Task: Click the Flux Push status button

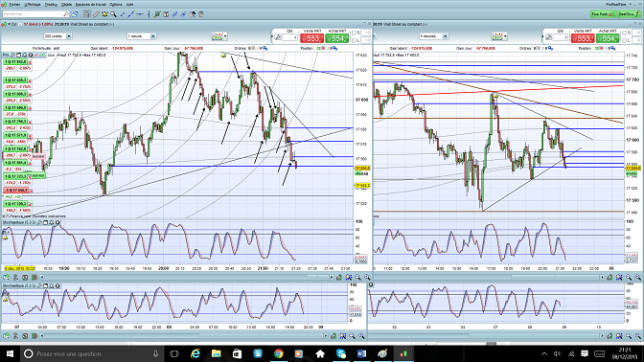Action: pyautogui.click(x=603, y=14)
